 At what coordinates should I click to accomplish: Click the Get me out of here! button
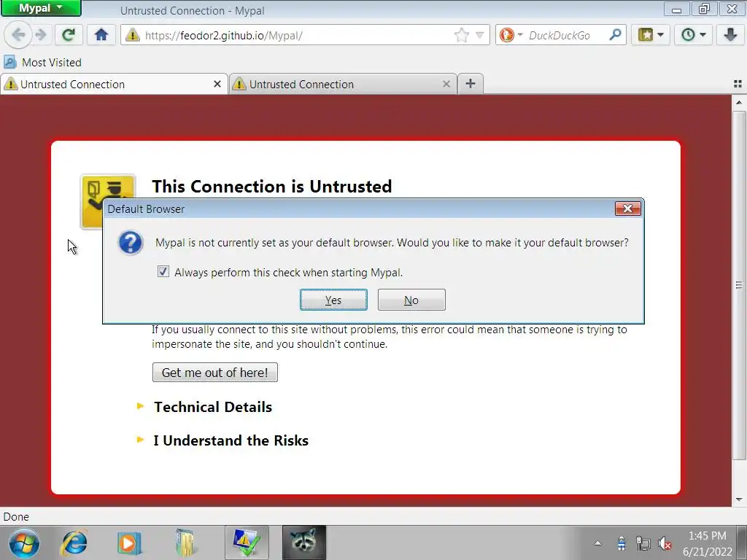215,373
